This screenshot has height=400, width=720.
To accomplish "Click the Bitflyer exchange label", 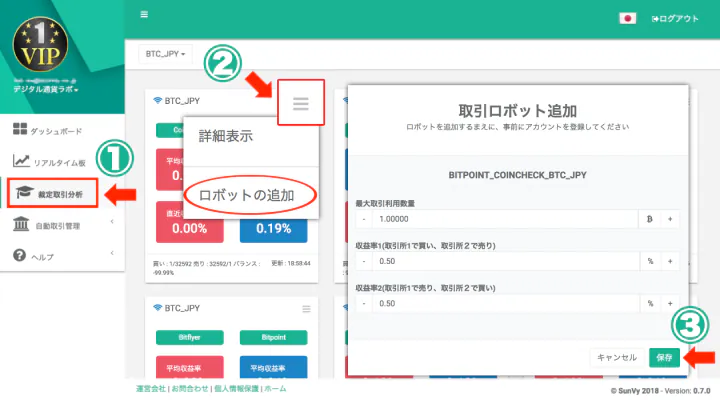I will pos(190,338).
